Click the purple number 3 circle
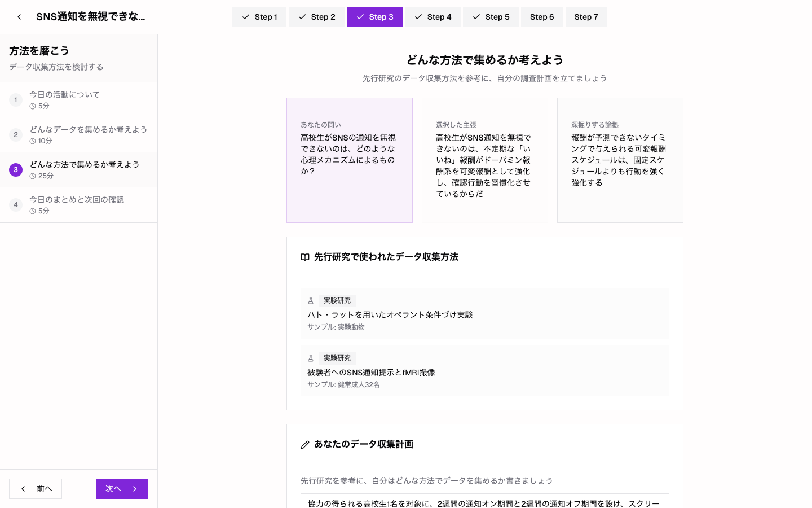Image resolution: width=812 pixels, height=508 pixels. click(x=16, y=170)
